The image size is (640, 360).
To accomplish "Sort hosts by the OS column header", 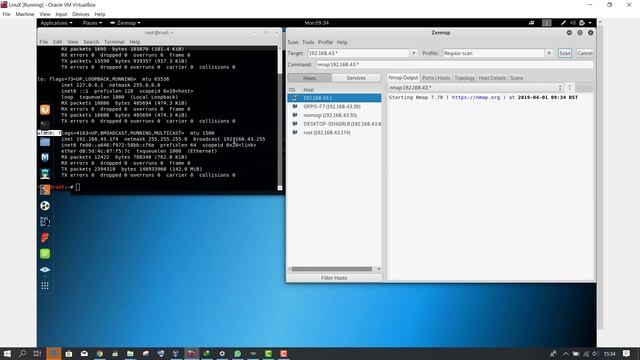I will pos(292,90).
